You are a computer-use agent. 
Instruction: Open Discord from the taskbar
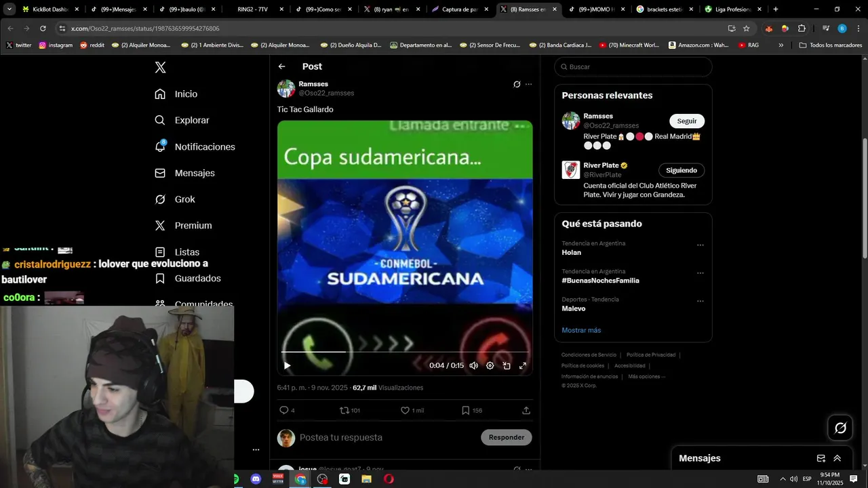click(x=256, y=479)
